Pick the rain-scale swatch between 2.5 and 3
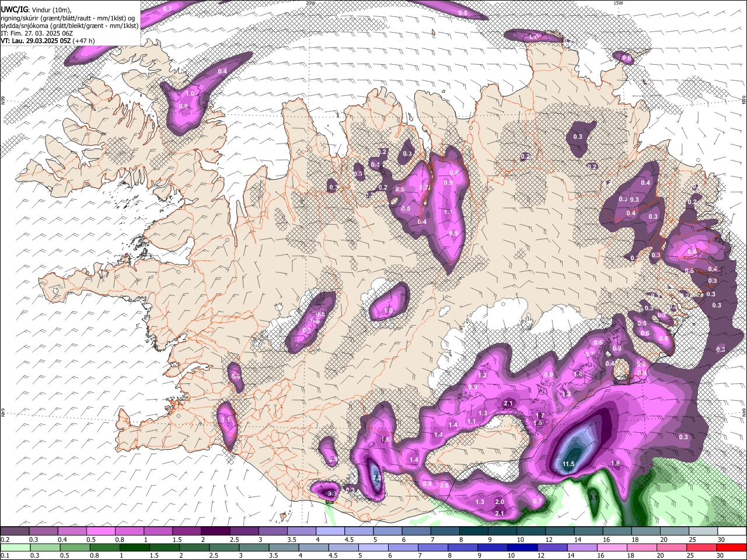 coord(225,548)
